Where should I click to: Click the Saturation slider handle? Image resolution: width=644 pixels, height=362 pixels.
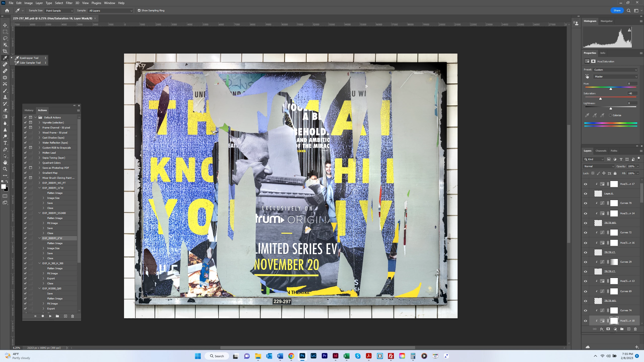coord(600,99)
